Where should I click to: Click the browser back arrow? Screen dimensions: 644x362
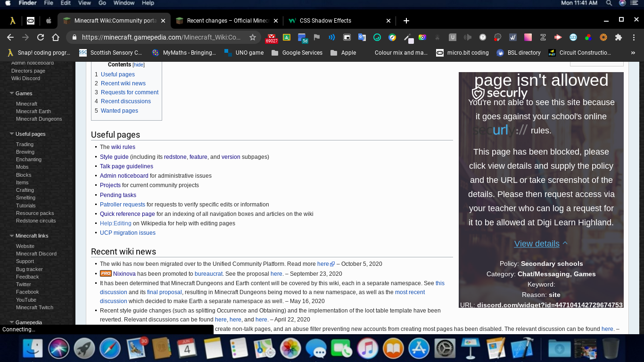pos(10,37)
